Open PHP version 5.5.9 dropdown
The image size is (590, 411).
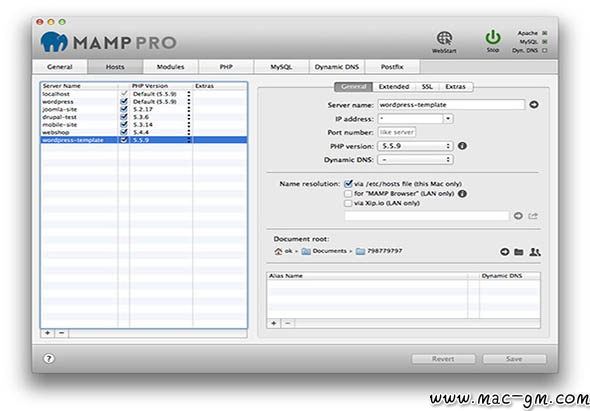click(x=415, y=146)
